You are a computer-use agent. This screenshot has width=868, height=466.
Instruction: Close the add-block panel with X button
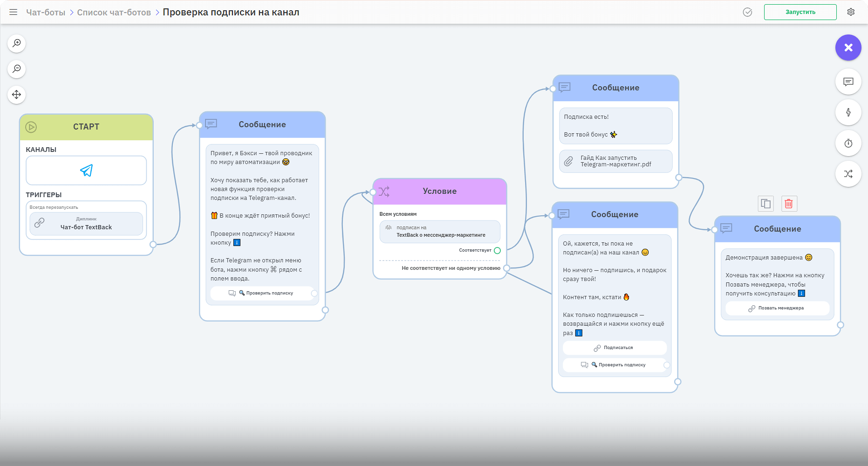[x=848, y=48]
